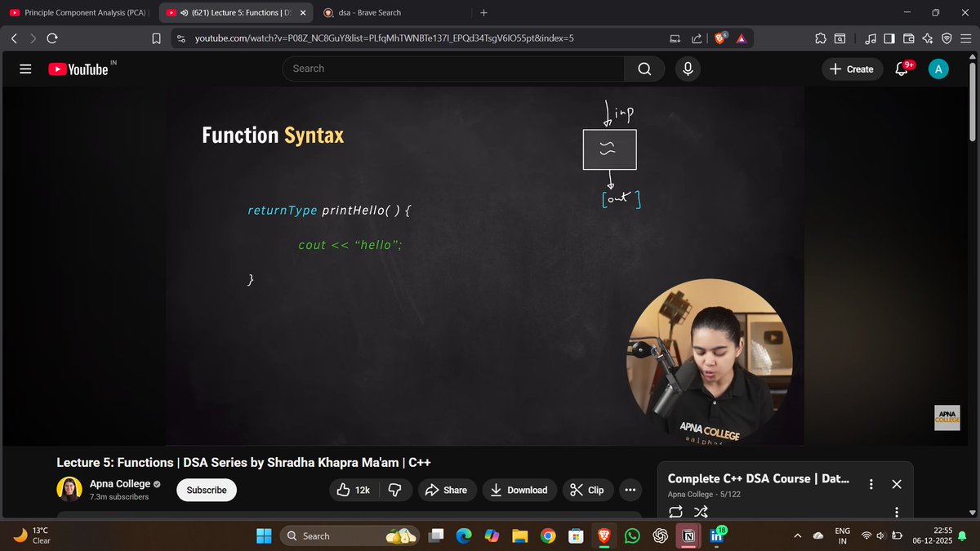Click the Share button
The width and height of the screenshot is (980, 551).
pyautogui.click(x=447, y=490)
